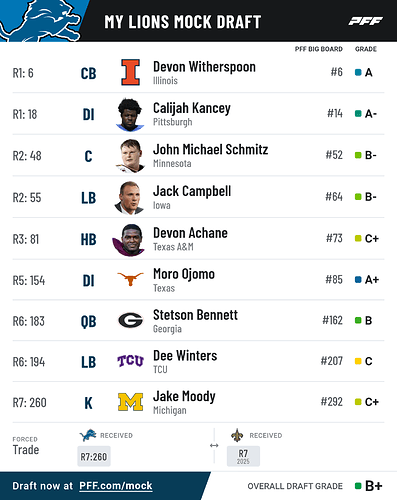397x500 pixels.
Task: Click Devon Achane's player photo
Action: (x=129, y=240)
